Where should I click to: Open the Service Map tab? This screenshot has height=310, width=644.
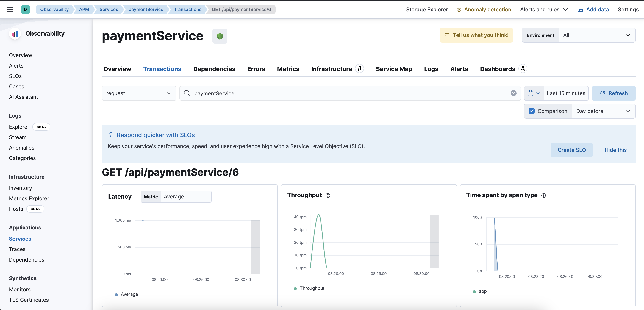coord(394,69)
